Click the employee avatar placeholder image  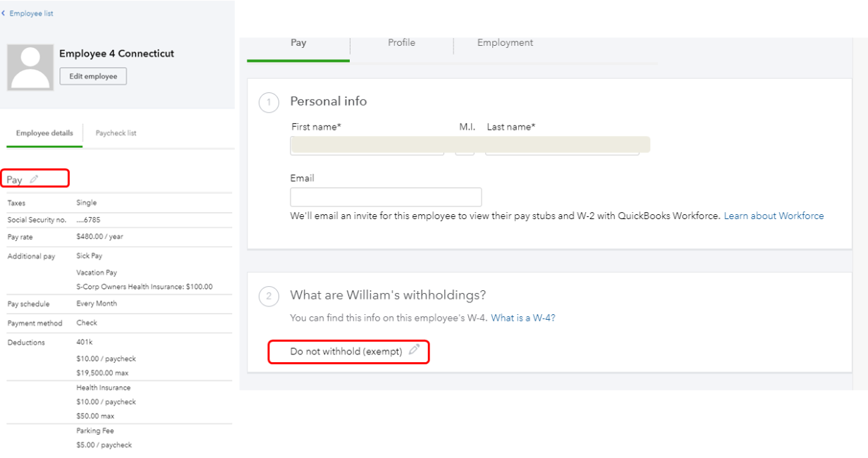tap(30, 68)
